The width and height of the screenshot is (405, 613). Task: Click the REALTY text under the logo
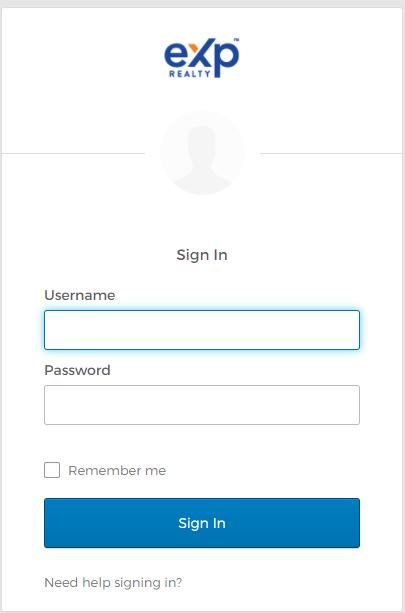pos(190,73)
